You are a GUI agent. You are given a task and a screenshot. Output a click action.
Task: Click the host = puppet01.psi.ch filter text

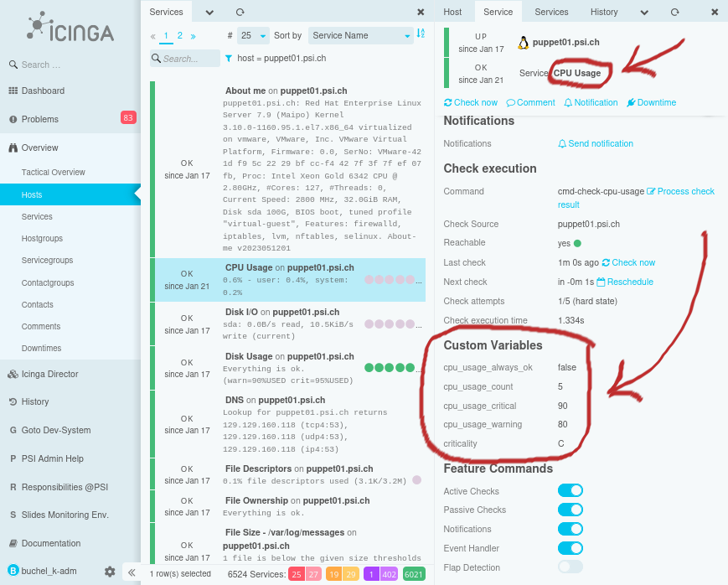pyautogui.click(x=281, y=59)
